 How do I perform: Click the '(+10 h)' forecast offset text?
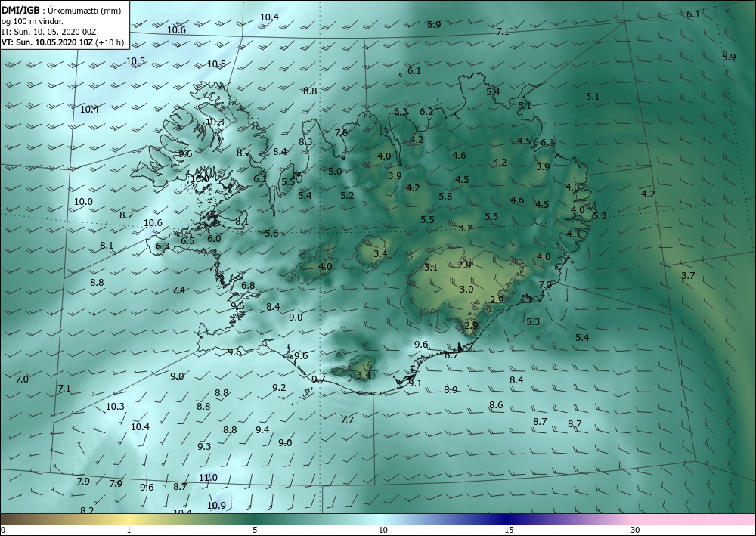coord(110,42)
